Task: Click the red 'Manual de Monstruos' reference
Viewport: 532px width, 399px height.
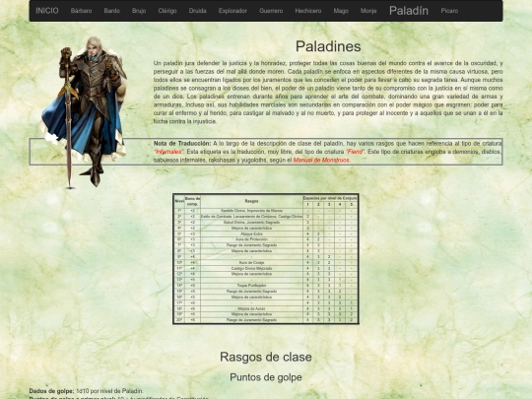Action: tap(321, 161)
